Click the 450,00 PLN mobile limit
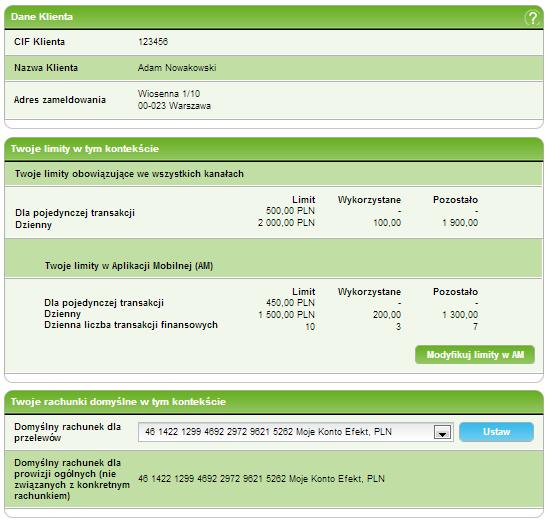 pos(290,303)
